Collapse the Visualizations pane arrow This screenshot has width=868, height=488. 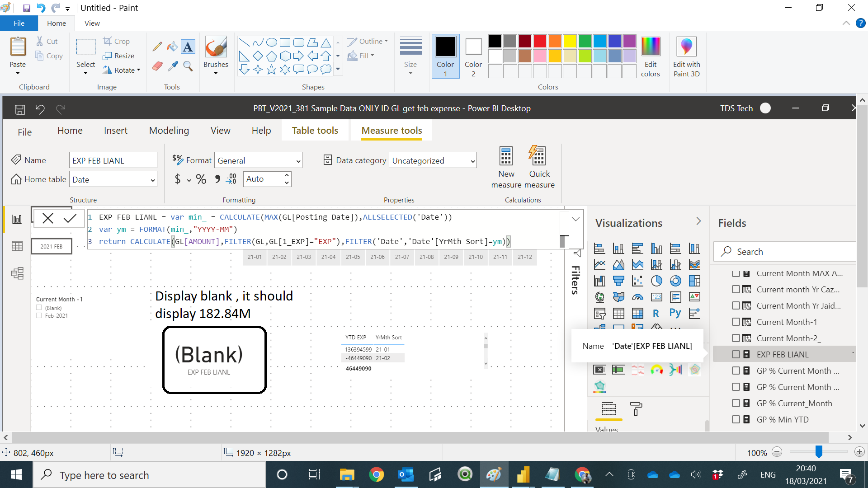pos(698,221)
